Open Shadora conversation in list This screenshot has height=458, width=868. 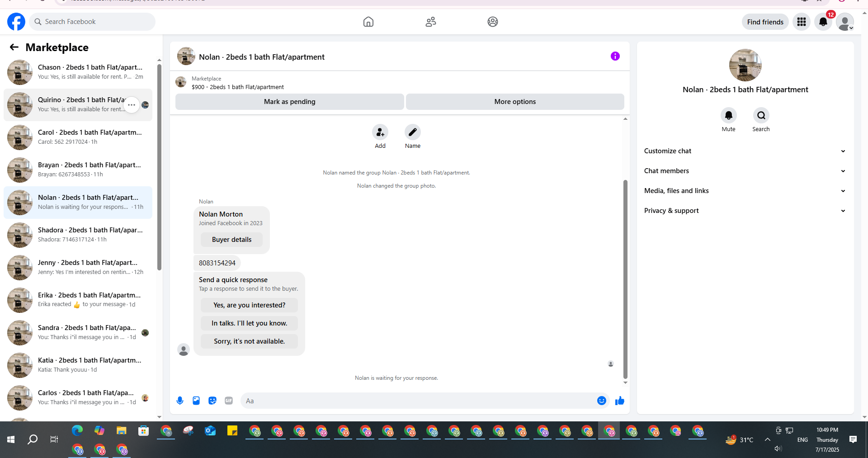78,235
